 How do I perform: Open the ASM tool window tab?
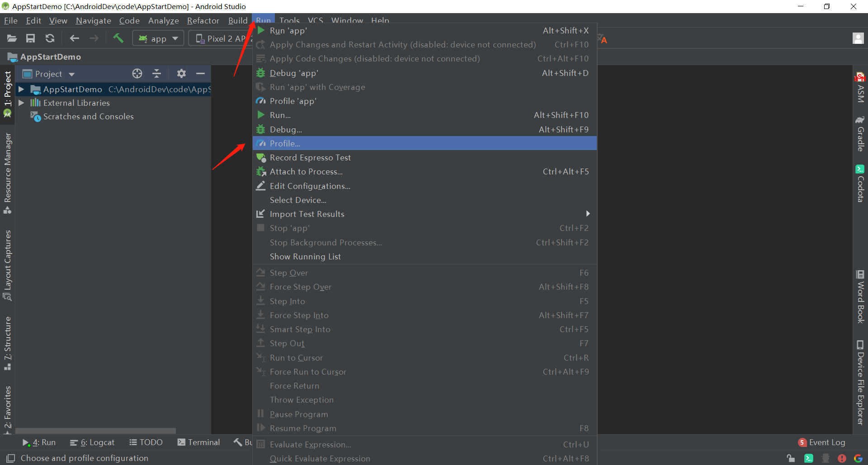tap(860, 88)
